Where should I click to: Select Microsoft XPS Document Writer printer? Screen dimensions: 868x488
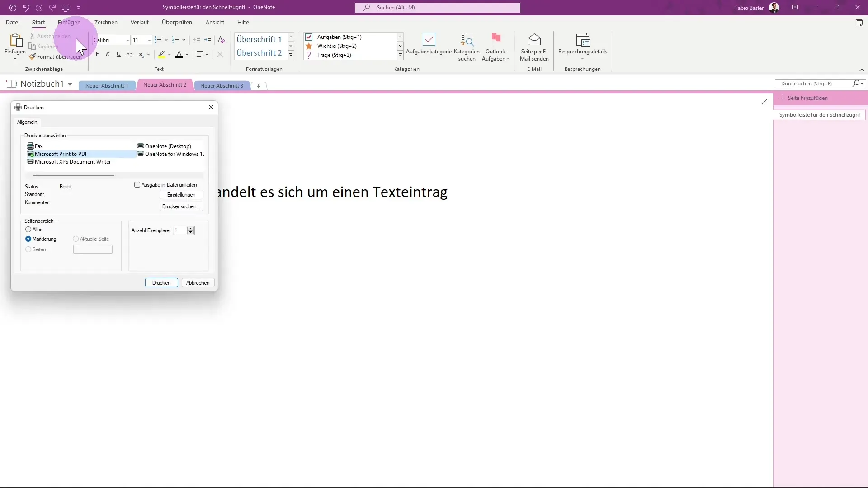tap(69, 162)
